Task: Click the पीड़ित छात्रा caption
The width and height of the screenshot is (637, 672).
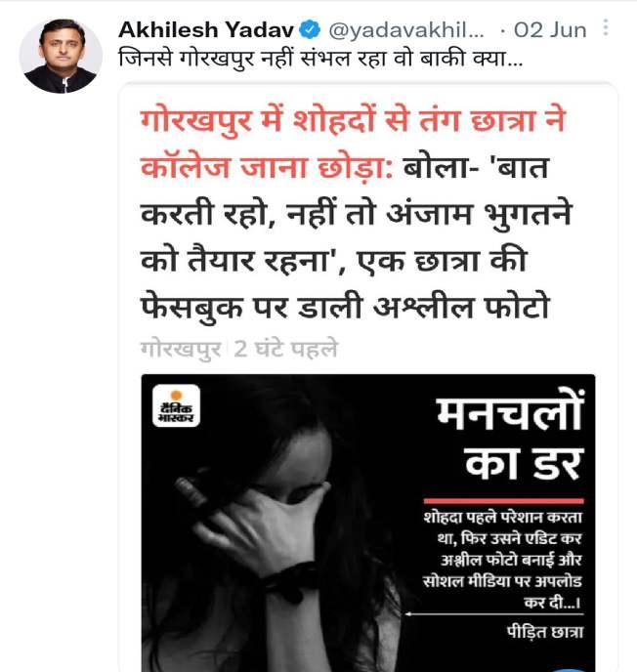Action: tap(545, 632)
